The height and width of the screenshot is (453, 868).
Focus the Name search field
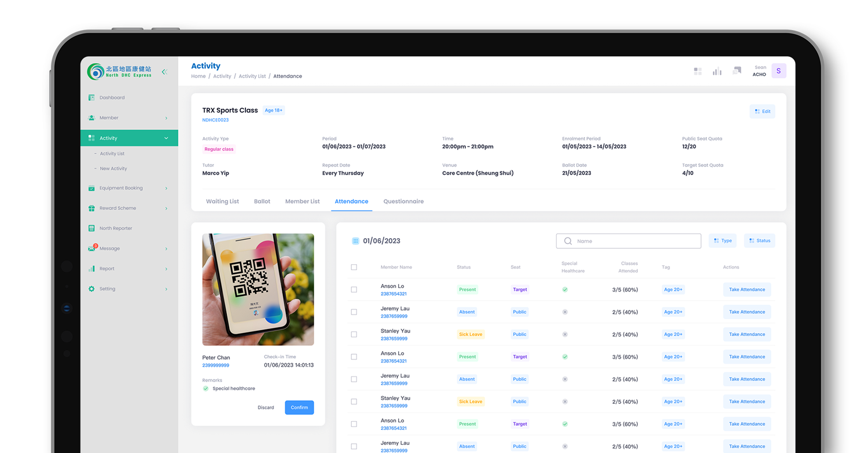[x=628, y=241]
